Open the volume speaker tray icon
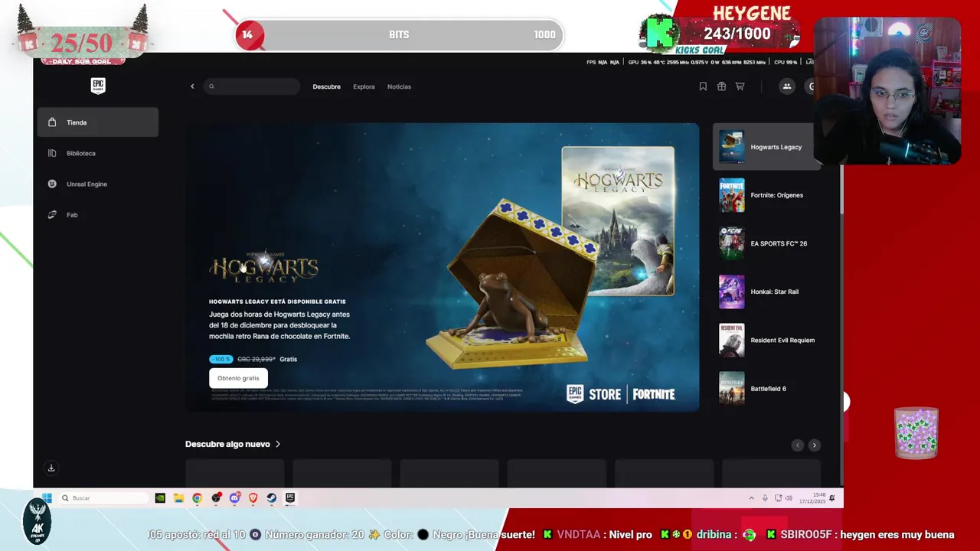The height and width of the screenshot is (551, 980). pyautogui.click(x=789, y=498)
